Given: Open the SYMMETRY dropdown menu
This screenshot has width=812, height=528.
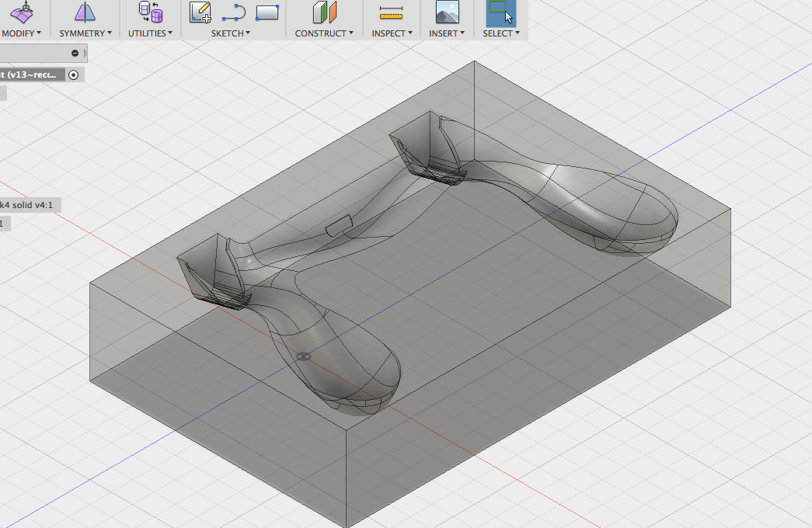Looking at the screenshot, I should pyautogui.click(x=85, y=33).
